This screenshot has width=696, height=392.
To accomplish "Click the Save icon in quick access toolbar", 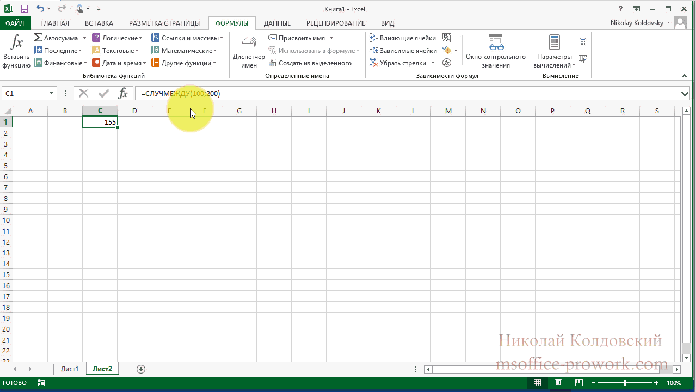I will (x=24, y=8).
